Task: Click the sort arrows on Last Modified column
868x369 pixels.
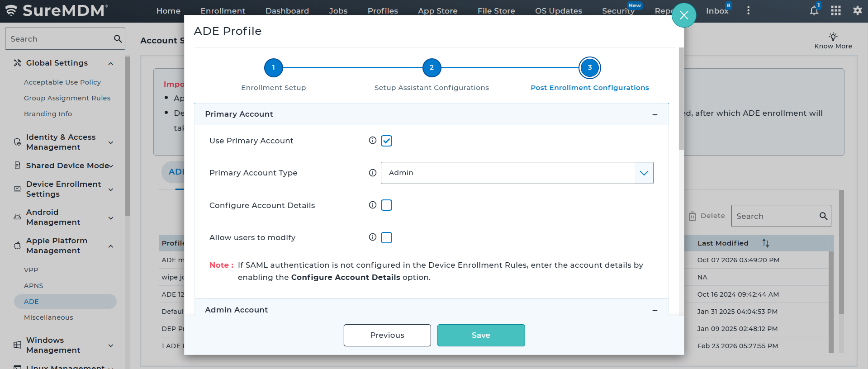Action: pyautogui.click(x=766, y=243)
